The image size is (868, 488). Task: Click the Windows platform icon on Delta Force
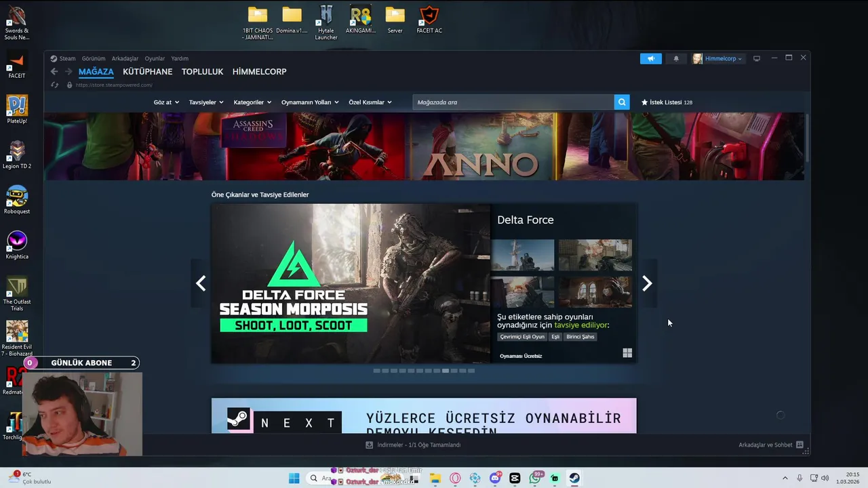627,353
